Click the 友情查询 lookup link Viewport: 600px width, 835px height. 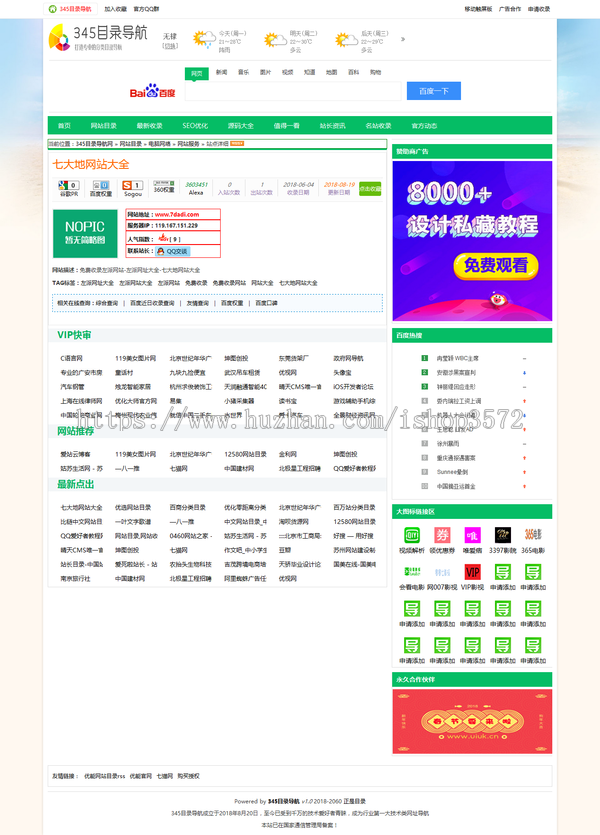(x=198, y=303)
